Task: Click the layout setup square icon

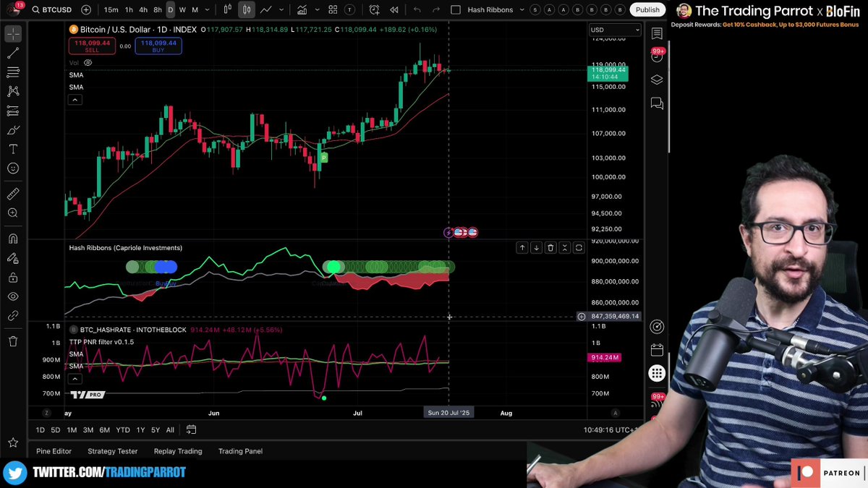Action: tap(455, 10)
